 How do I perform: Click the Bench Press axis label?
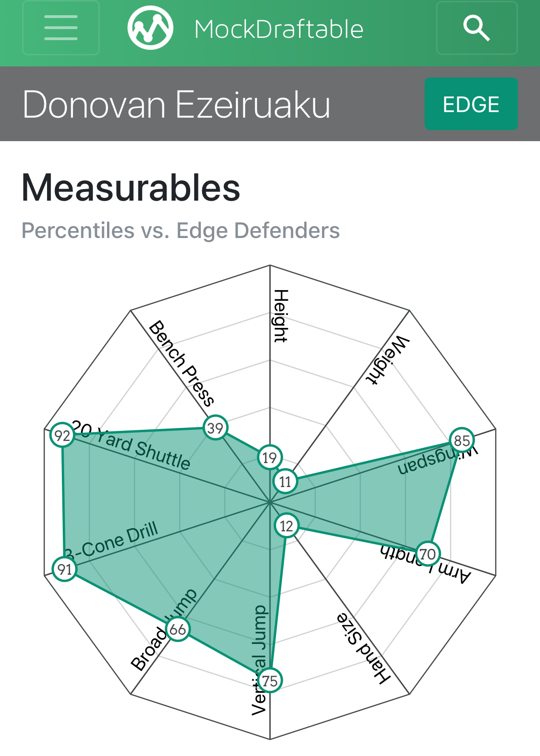point(182,363)
